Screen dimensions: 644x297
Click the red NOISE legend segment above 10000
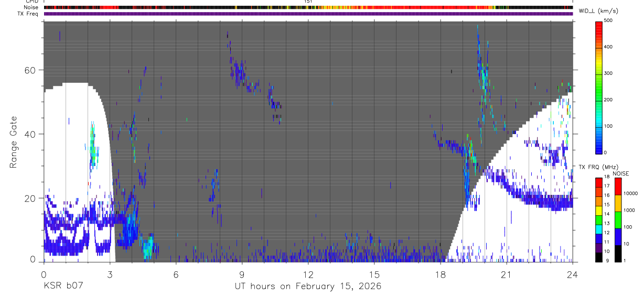pos(618,186)
